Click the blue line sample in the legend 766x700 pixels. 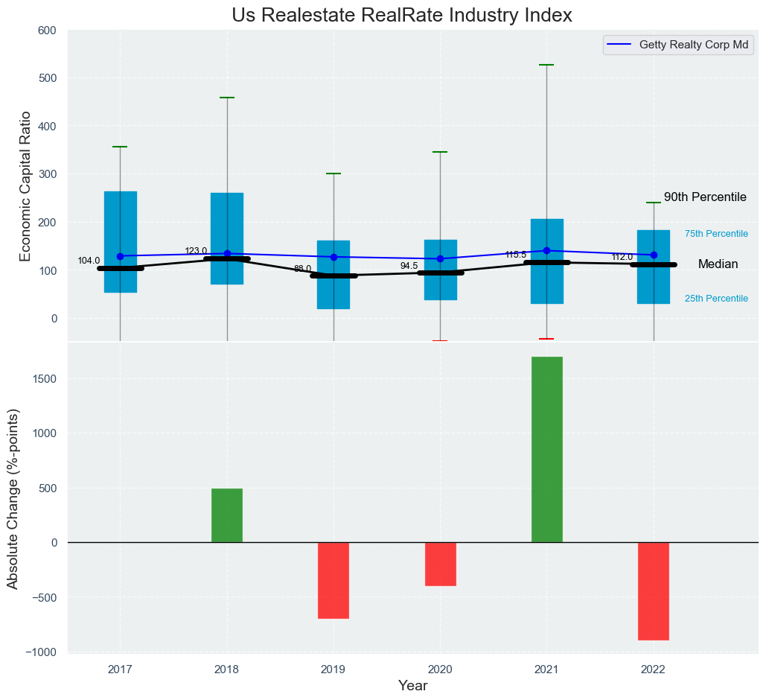coord(620,45)
